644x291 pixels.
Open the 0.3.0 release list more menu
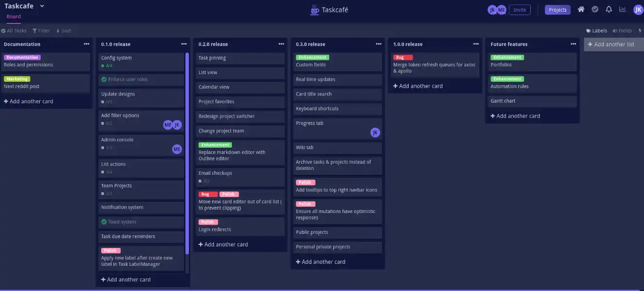click(379, 44)
